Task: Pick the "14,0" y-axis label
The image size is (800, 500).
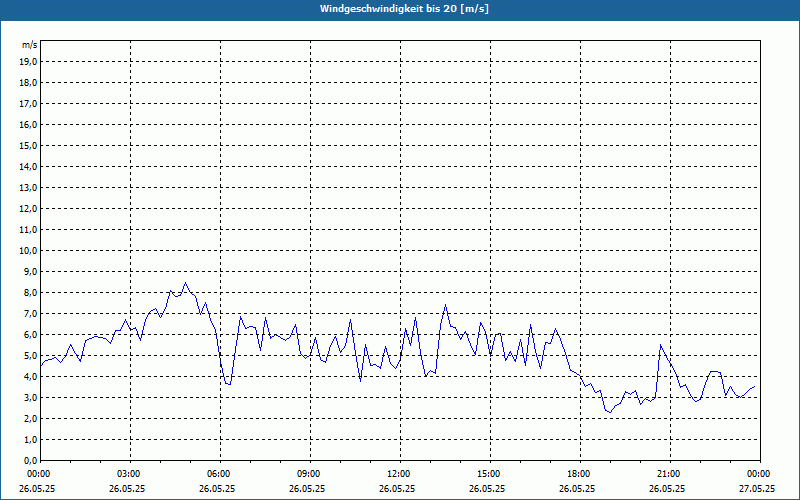Action: 28,166
